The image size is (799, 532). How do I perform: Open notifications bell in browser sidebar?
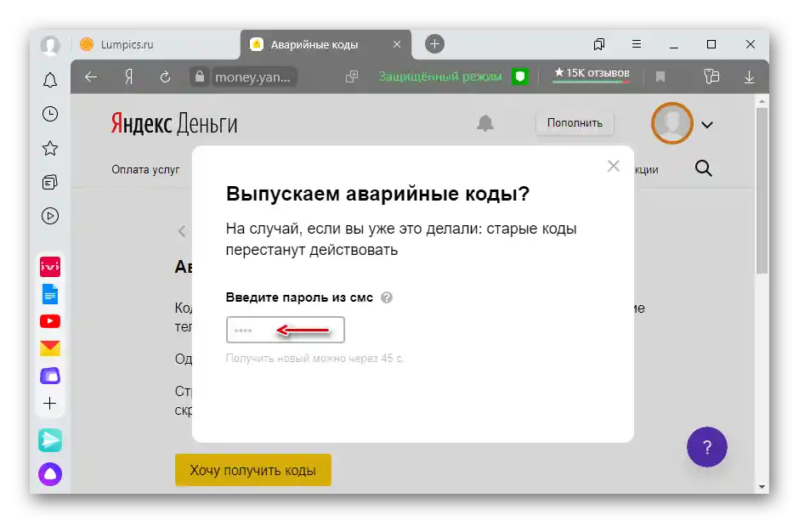coord(50,80)
